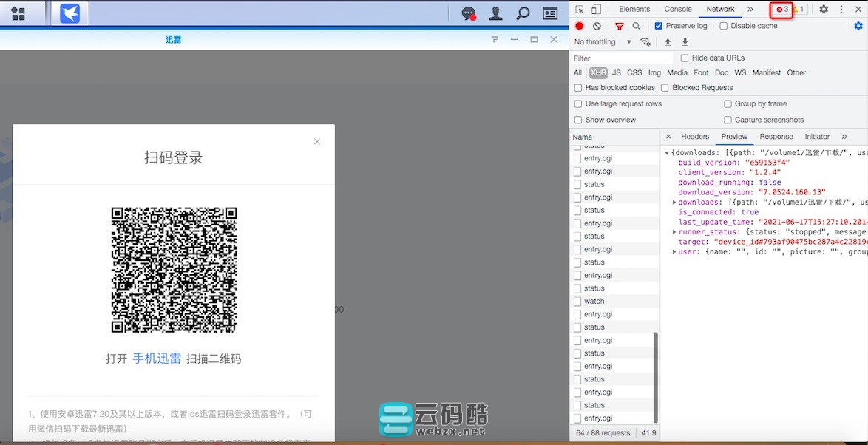
Task: Expand the runner_status object
Action: pos(674,232)
